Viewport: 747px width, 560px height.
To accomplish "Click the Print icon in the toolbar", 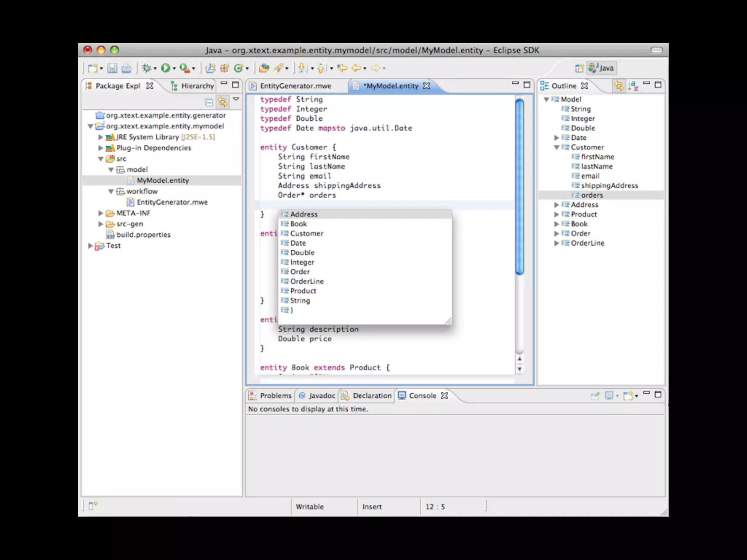I will pos(126,68).
